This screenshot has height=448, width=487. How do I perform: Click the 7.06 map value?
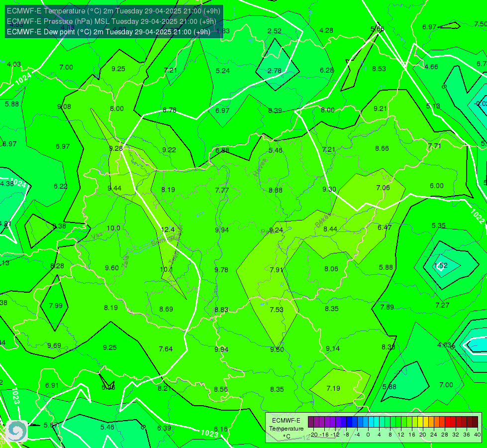coord(383,188)
